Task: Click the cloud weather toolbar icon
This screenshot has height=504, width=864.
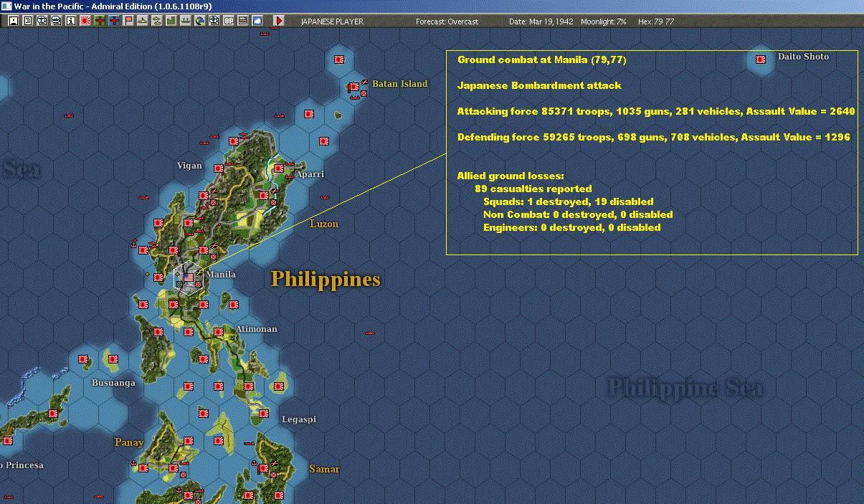Action: [257, 21]
